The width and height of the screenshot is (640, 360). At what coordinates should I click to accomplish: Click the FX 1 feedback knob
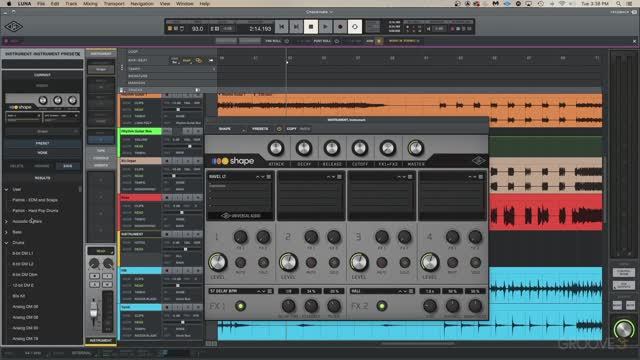(x=311, y=306)
